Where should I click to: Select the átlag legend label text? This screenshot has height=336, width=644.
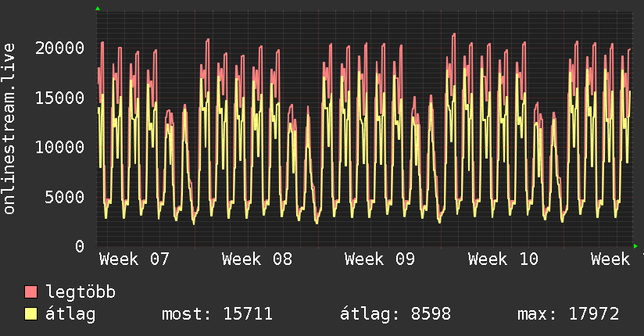(x=70, y=314)
